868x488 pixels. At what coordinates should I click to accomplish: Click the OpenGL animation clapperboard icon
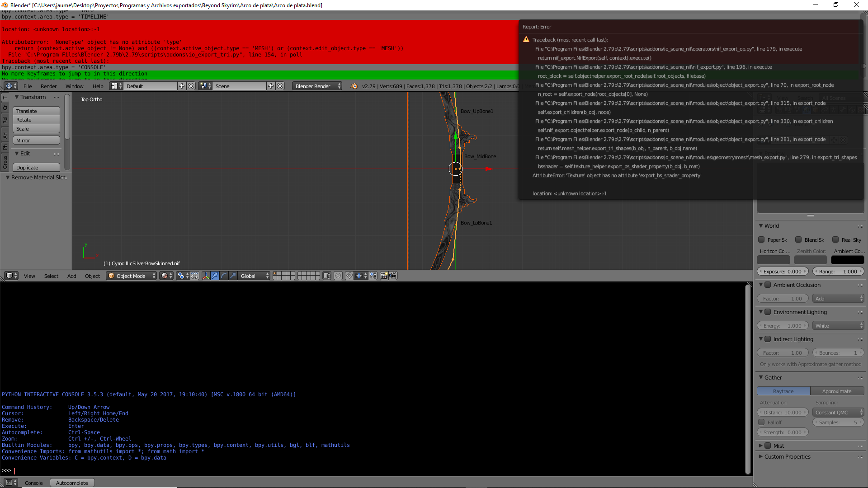point(393,276)
